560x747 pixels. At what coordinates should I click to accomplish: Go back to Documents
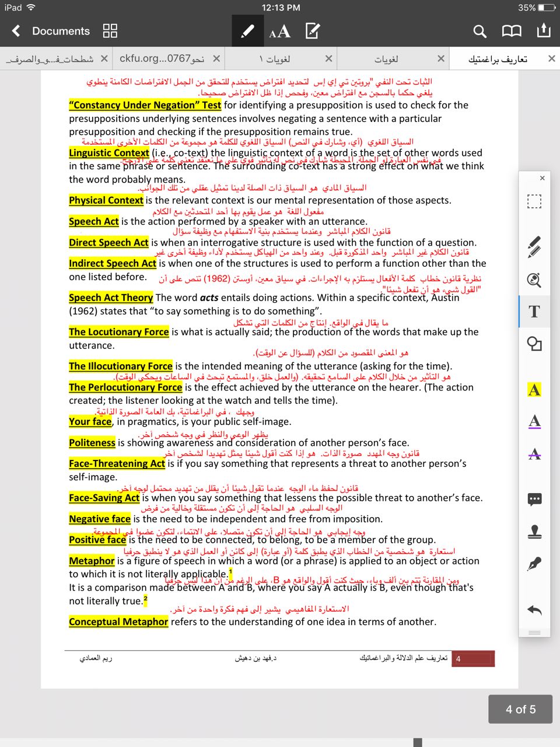pyautogui.click(x=51, y=31)
